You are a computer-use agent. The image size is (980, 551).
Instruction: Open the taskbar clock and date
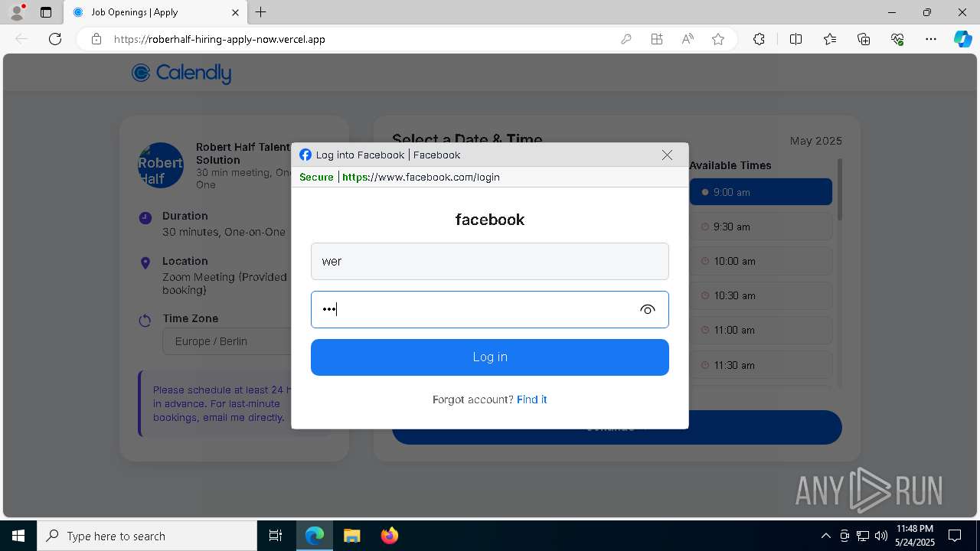(914, 536)
